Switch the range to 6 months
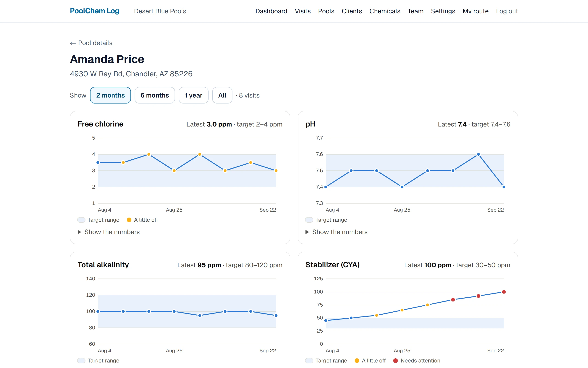 155,95
